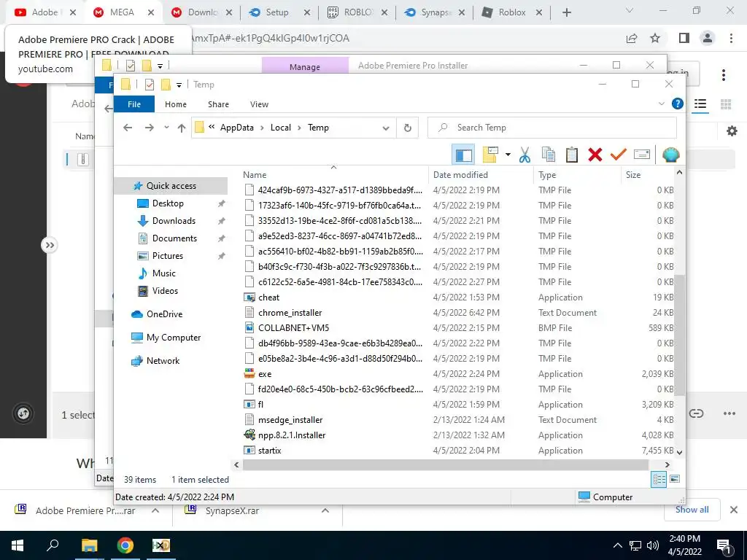This screenshot has width=747, height=560.
Task: Select the msedge_installer text document
Action: (x=290, y=420)
